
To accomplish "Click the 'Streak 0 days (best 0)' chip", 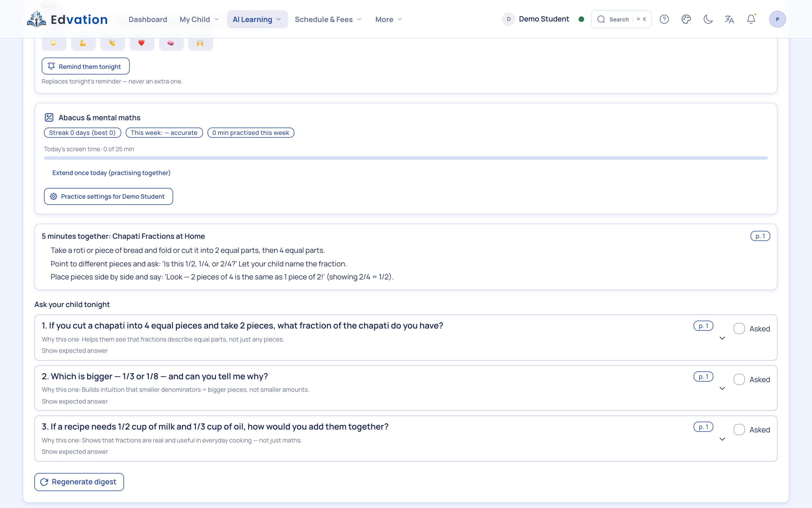I will pyautogui.click(x=82, y=133).
